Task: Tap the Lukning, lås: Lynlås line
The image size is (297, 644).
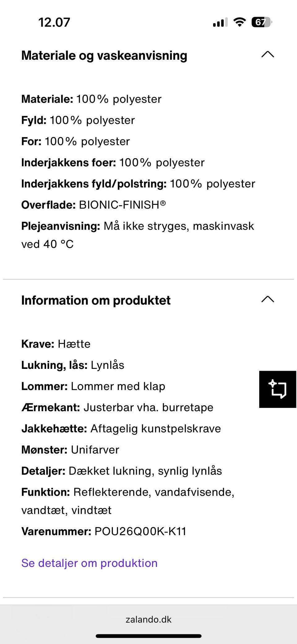Action: 73,365
